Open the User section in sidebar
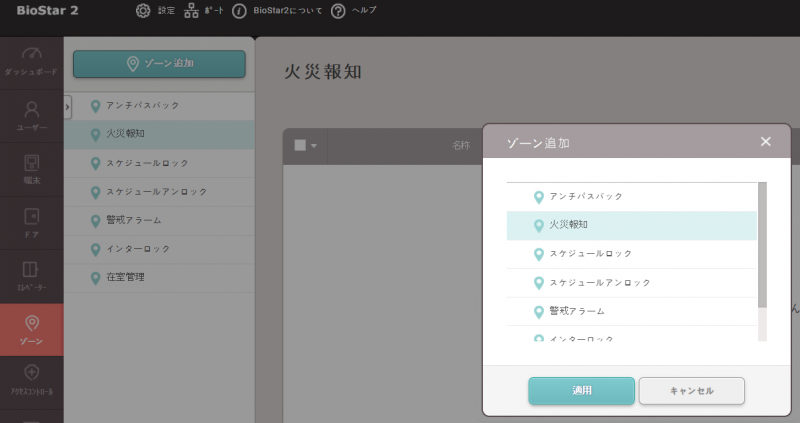Viewport: 800px width, 423px height. tap(31, 115)
